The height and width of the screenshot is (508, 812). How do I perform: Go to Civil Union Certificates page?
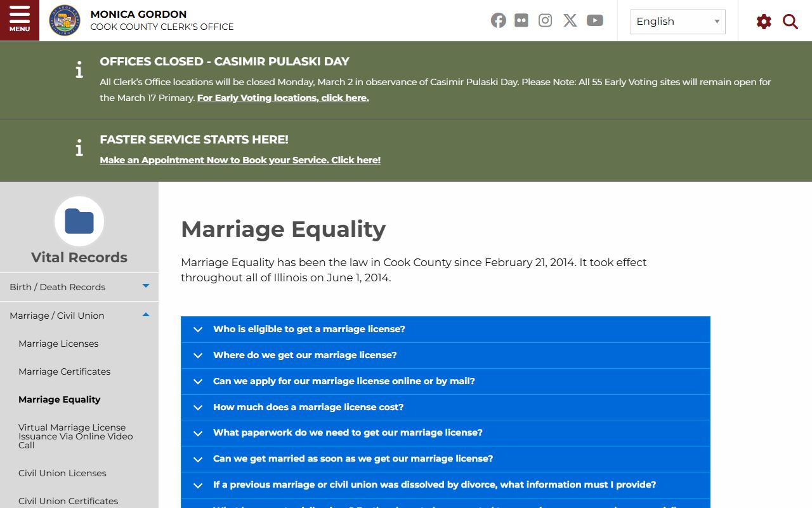coord(69,501)
